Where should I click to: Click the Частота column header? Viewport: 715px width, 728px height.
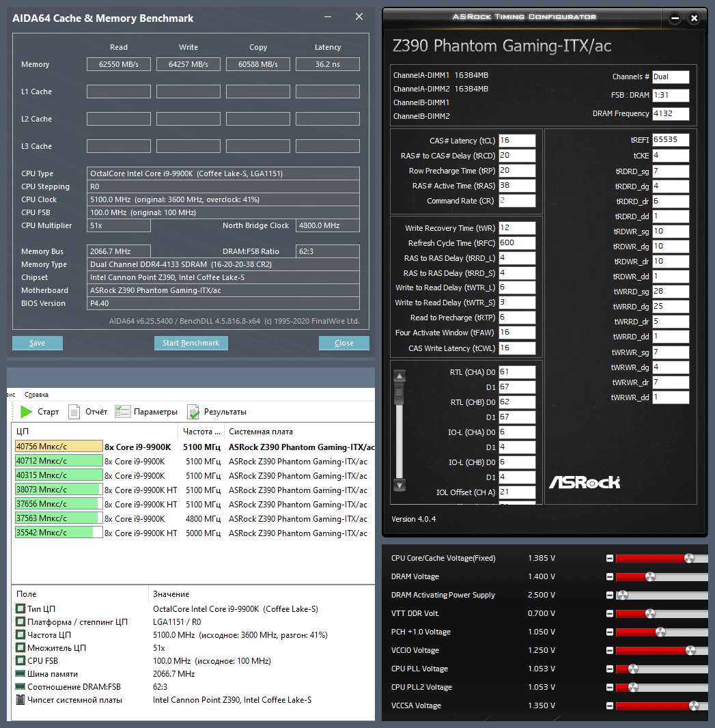click(201, 432)
